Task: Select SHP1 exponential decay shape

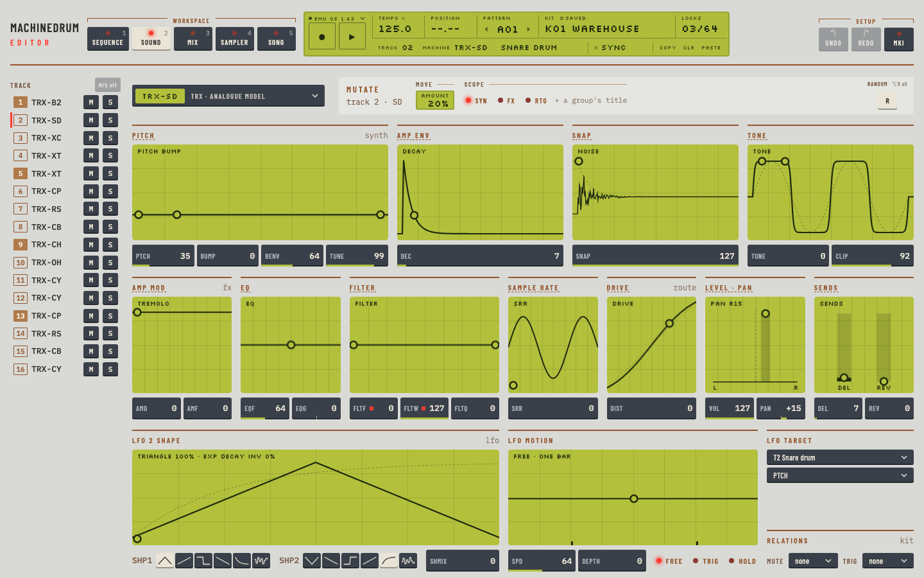Action: tap(242, 561)
